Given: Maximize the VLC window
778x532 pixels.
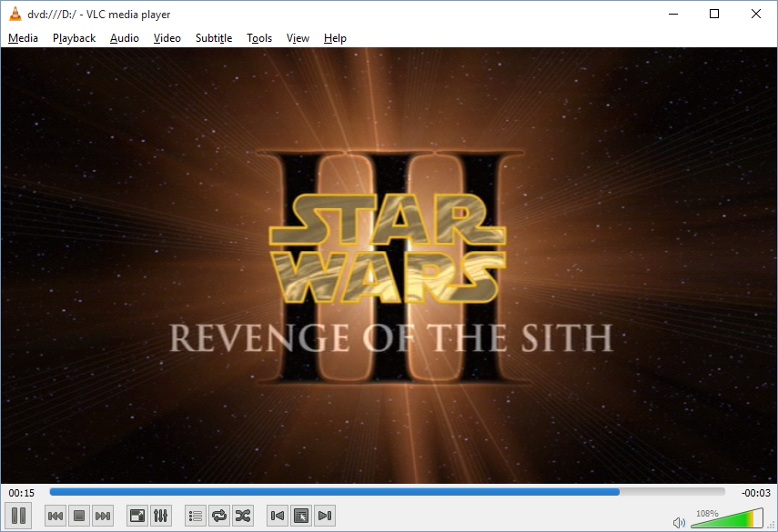Looking at the screenshot, I should coord(714,14).
